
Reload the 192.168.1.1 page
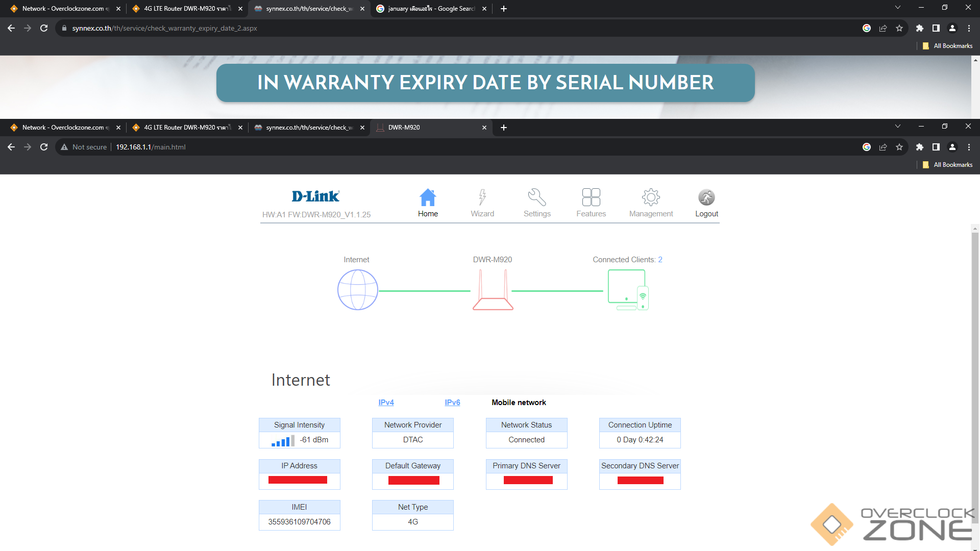click(x=44, y=147)
